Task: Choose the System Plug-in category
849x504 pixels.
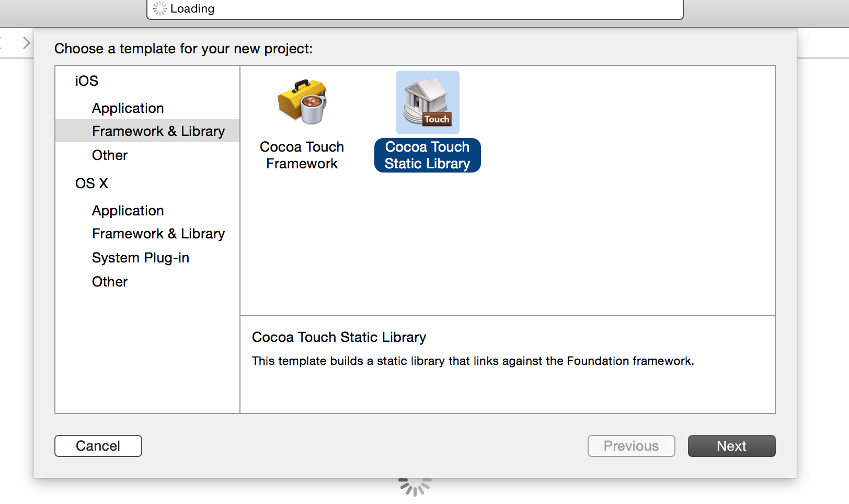Action: pos(140,258)
